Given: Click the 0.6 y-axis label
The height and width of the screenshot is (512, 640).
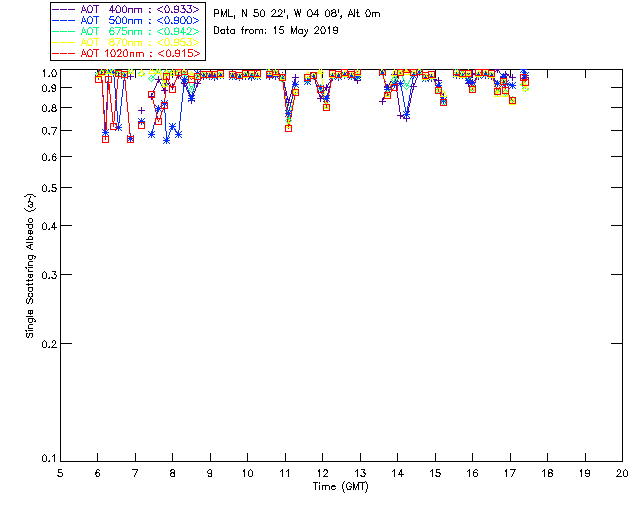Looking at the screenshot, I should click(49, 157).
